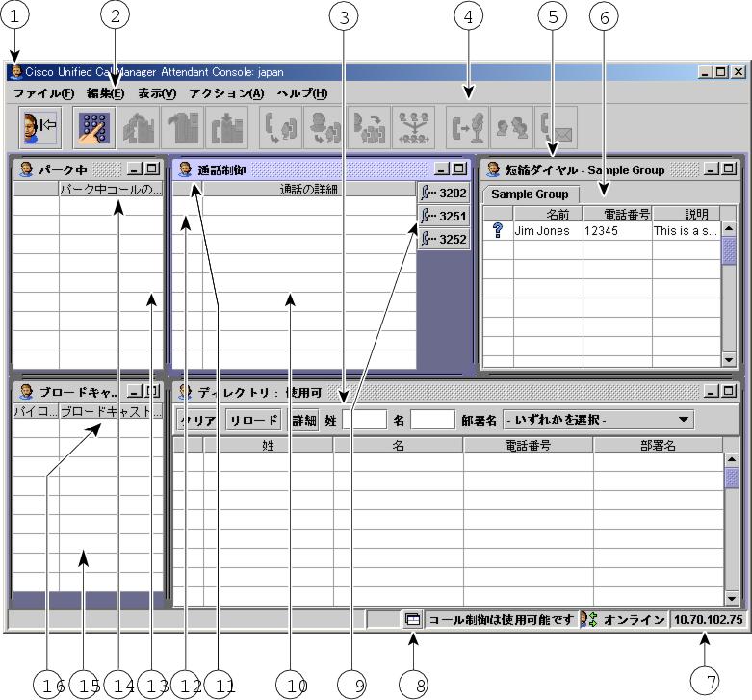Click the Transfer handset toolbar icon

point(280,127)
